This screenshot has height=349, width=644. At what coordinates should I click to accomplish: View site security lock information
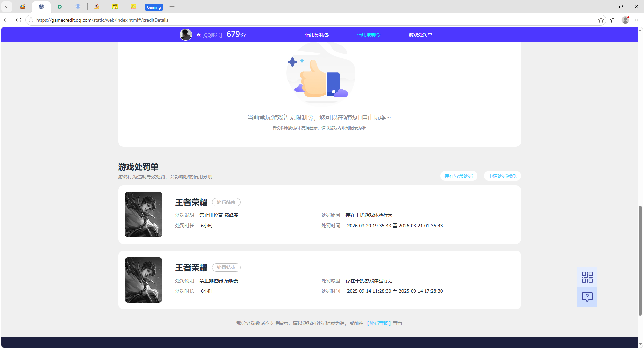pyautogui.click(x=31, y=20)
